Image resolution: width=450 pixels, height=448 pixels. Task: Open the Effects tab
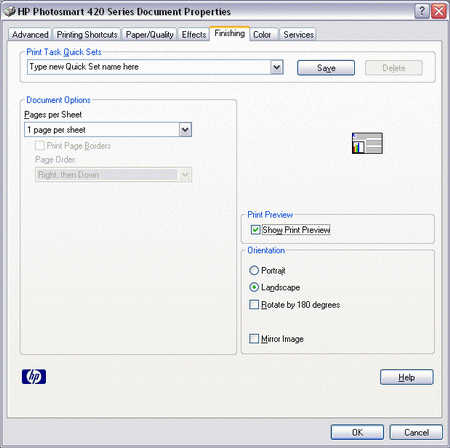tap(194, 35)
